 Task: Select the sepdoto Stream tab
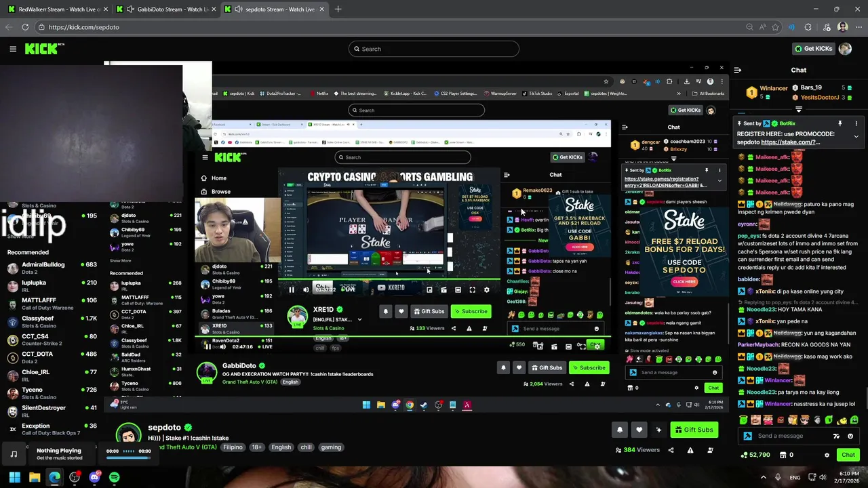(274, 9)
